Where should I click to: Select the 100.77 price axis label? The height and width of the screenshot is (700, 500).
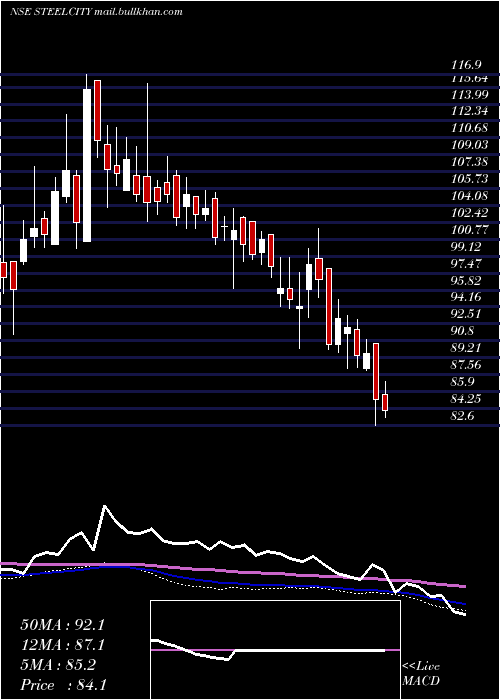pos(469,230)
